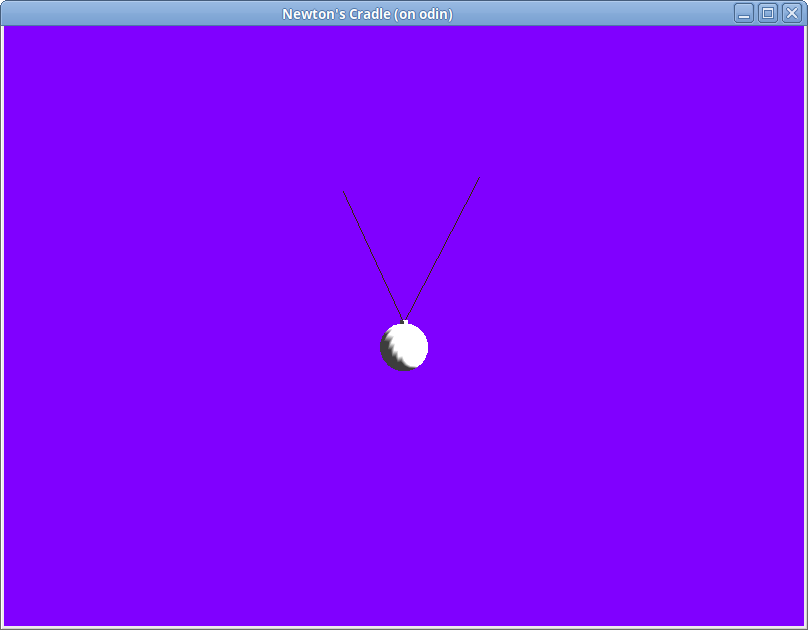Close the Newton's Cradle window
This screenshot has width=808, height=630.
click(x=792, y=13)
